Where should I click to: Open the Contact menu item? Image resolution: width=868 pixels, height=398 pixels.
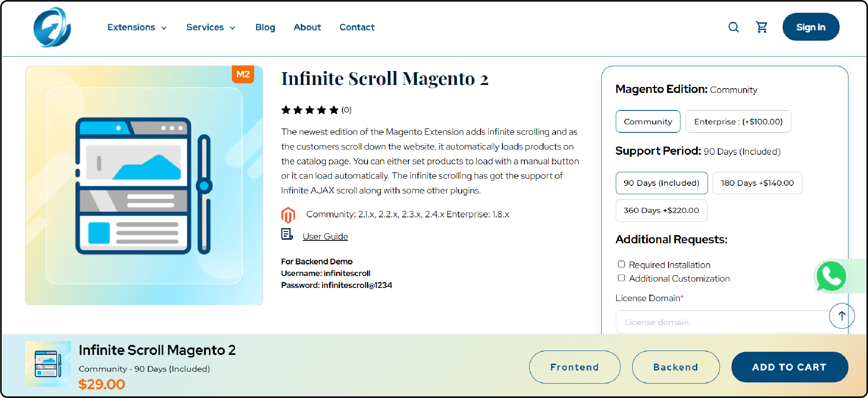click(x=357, y=27)
